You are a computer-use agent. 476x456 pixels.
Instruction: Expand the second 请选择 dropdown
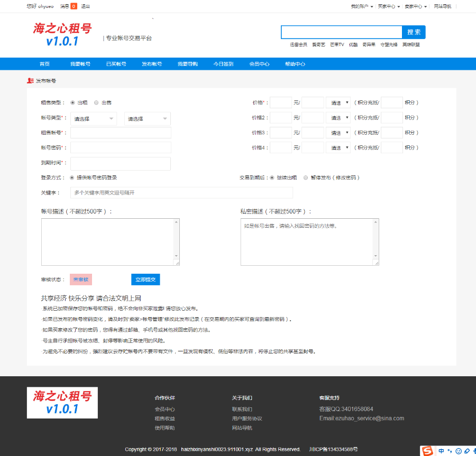(147, 118)
